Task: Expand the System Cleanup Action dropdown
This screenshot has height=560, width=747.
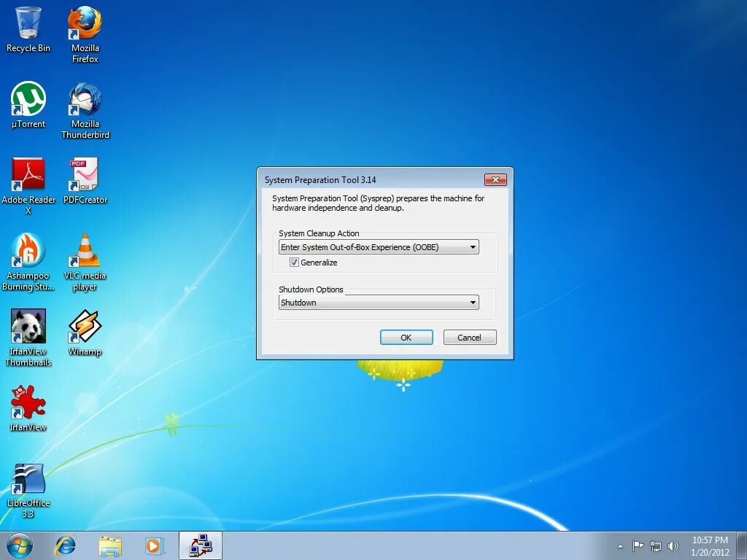Action: click(x=379, y=247)
